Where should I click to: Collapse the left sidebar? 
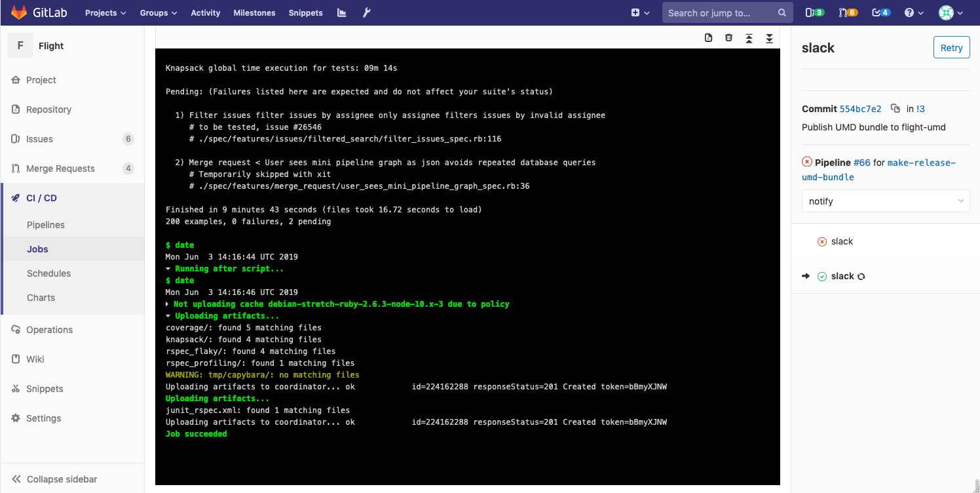pyautogui.click(x=55, y=479)
